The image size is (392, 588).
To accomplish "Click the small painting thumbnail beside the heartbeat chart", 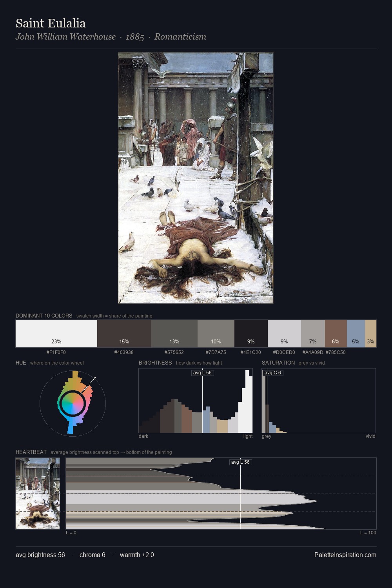I will (38, 494).
